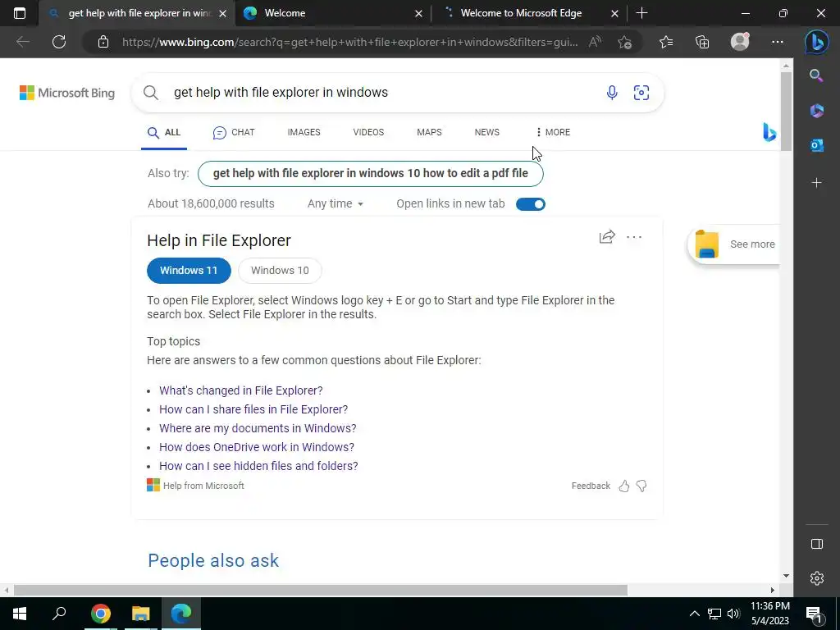Open Bing Chat sidebar button
The height and width of the screenshot is (630, 840).
[816, 42]
